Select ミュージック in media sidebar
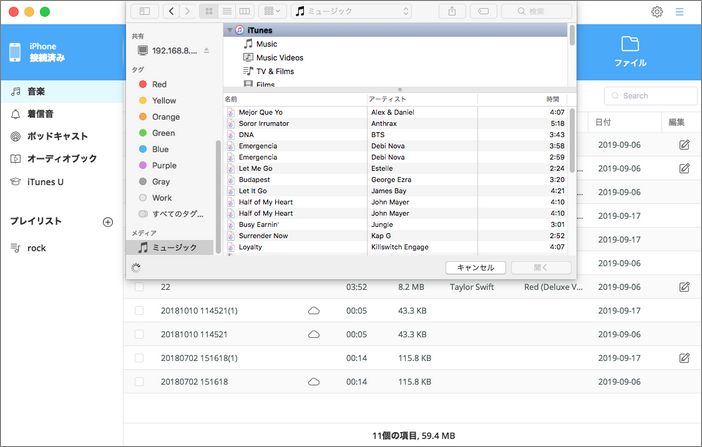Image resolution: width=702 pixels, height=447 pixels. pos(170,247)
